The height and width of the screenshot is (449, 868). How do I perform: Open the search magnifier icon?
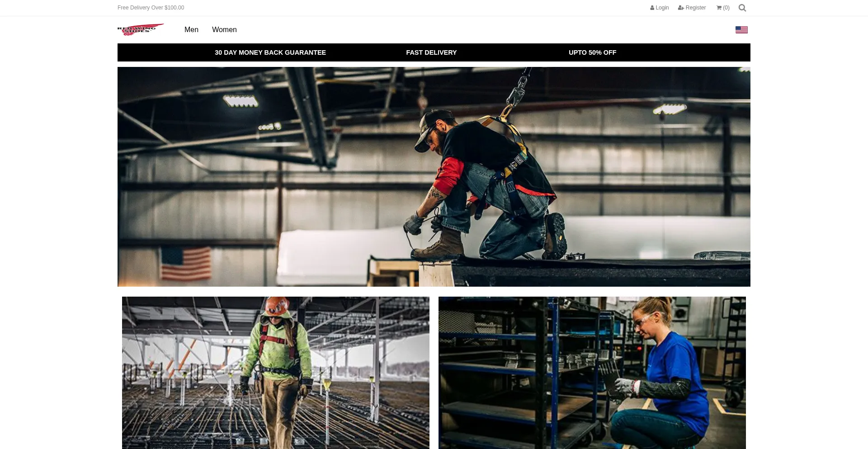pos(742,8)
